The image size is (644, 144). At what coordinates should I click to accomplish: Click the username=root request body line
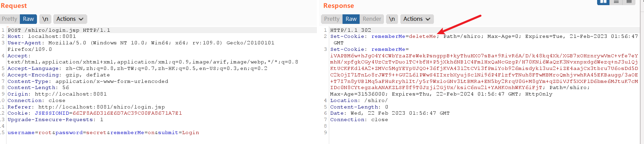click(x=103, y=133)
